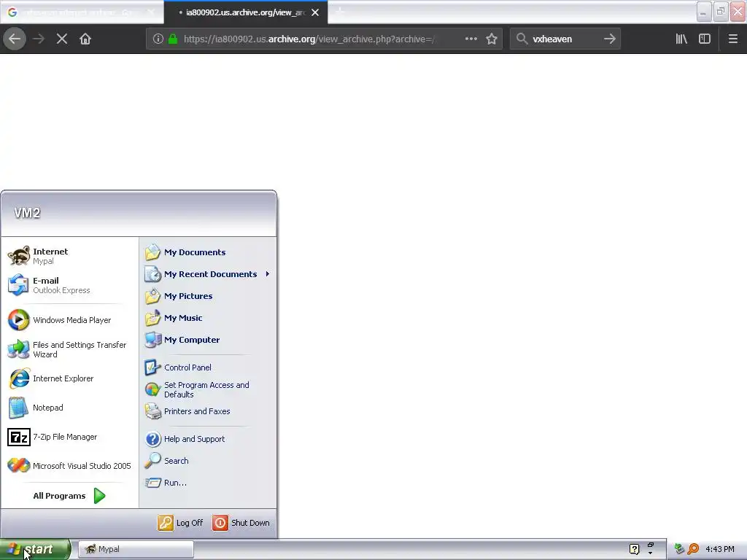Click the Shut Down button
This screenshot has height=560, width=747.
pyautogui.click(x=241, y=523)
